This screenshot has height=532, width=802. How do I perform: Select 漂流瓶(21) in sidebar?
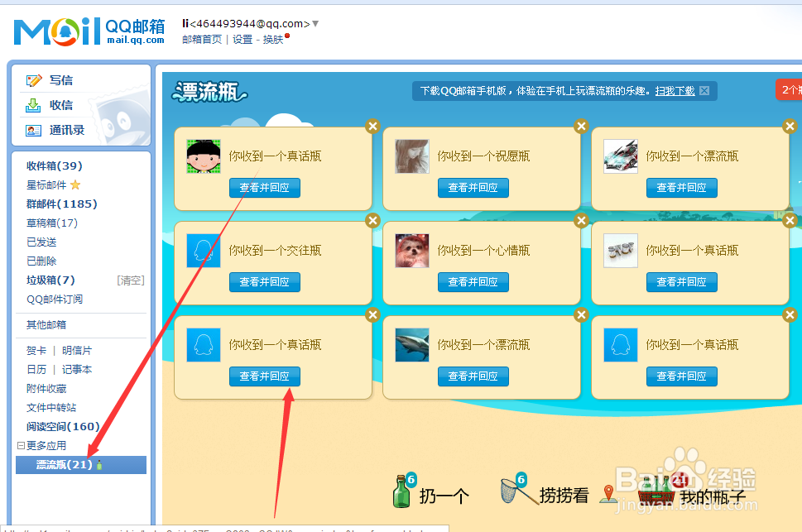pos(81,464)
